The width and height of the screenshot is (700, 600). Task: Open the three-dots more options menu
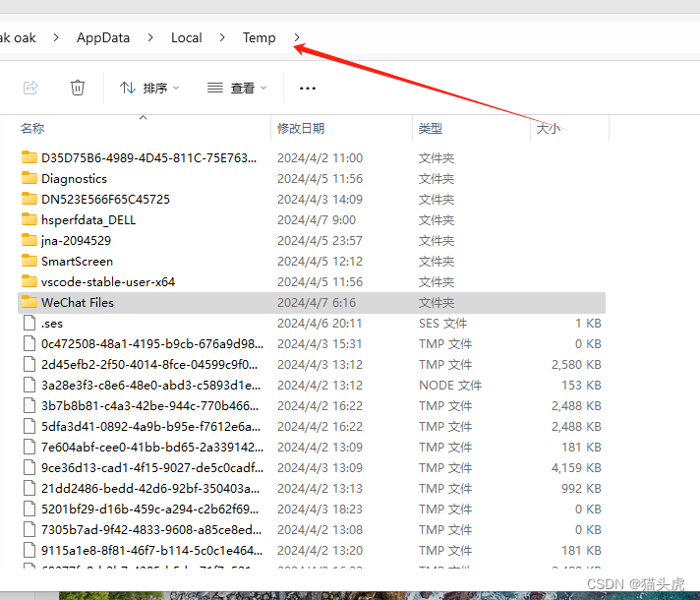(x=308, y=88)
